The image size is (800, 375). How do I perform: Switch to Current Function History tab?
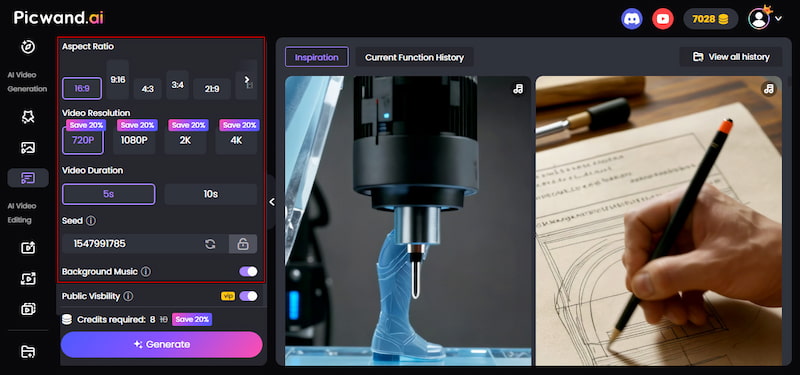coord(414,57)
